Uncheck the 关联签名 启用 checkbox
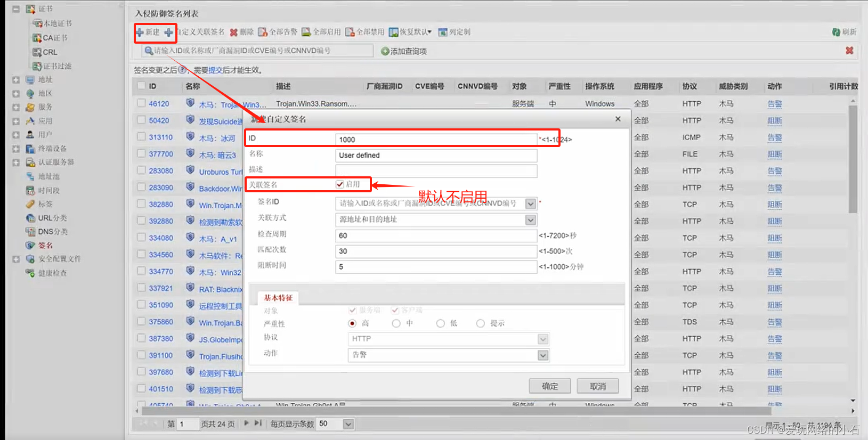This screenshot has height=440, width=868. [339, 184]
